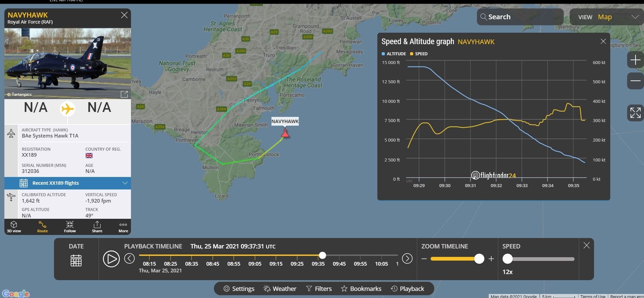Open the More options menu
The image size is (644, 298).
pos(123,227)
